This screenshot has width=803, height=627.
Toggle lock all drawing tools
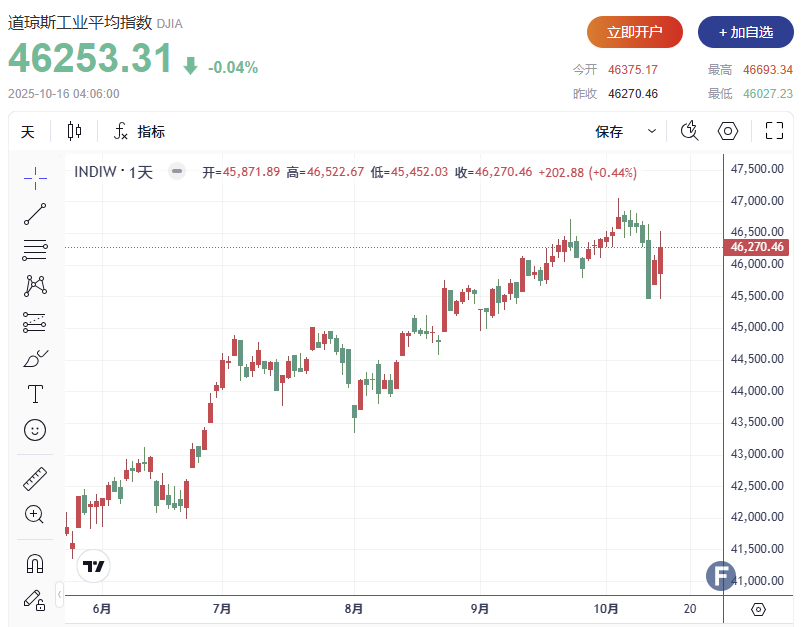coord(35,600)
